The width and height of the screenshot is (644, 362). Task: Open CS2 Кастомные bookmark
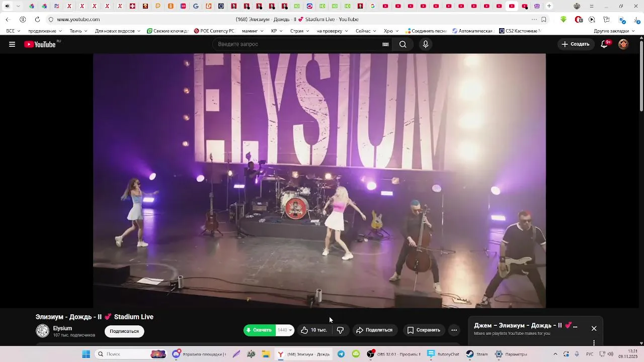[520, 31]
